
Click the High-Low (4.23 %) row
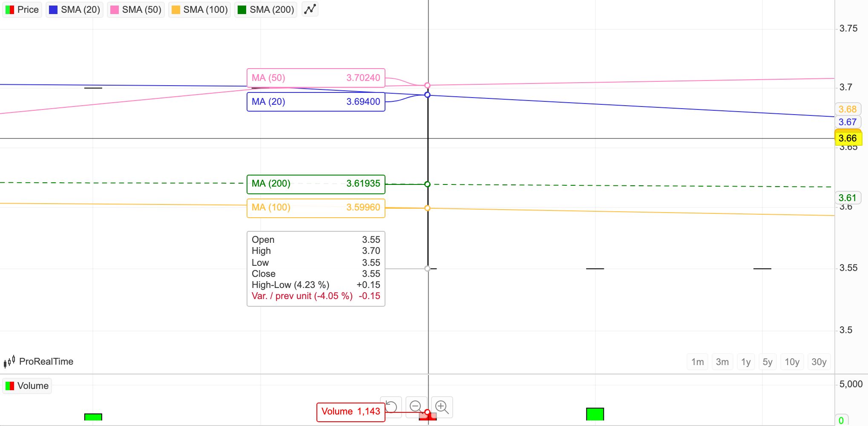(316, 285)
